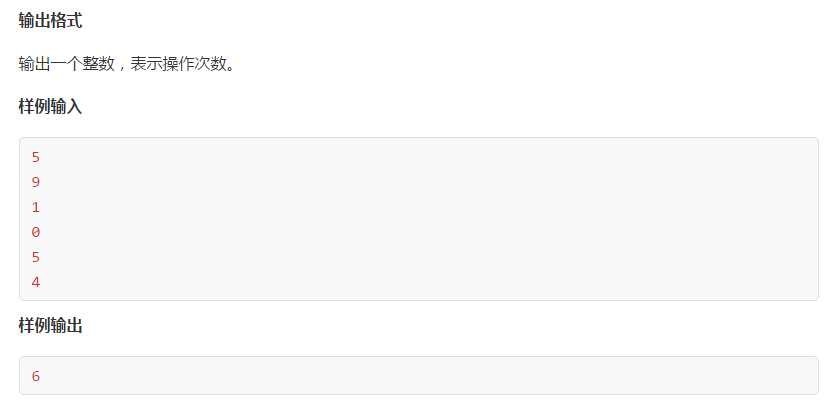
Task: Click the 5 between 0 and 4
Action: coord(36,257)
